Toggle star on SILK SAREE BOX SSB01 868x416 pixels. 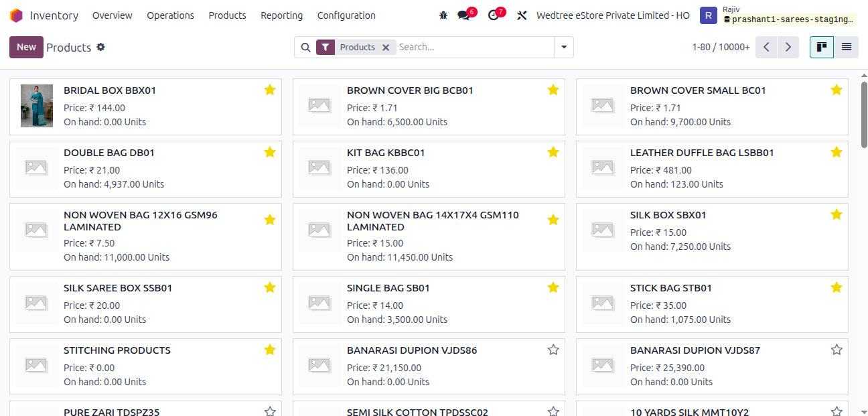point(270,287)
